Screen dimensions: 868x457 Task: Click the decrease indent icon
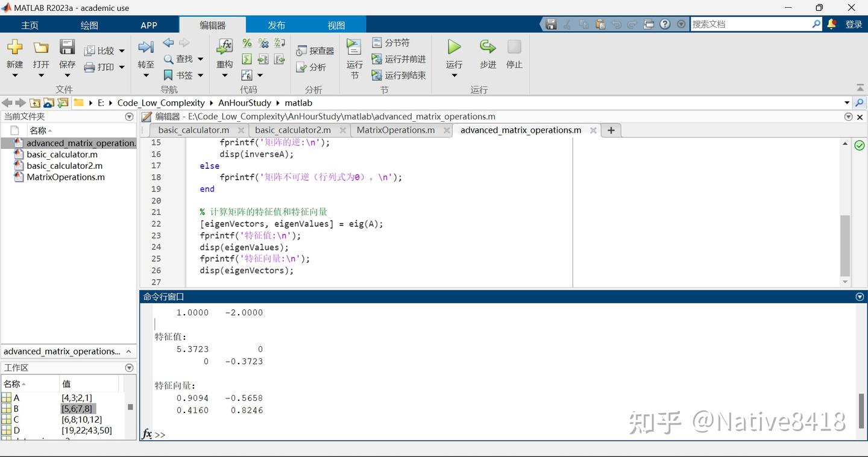pos(280,59)
